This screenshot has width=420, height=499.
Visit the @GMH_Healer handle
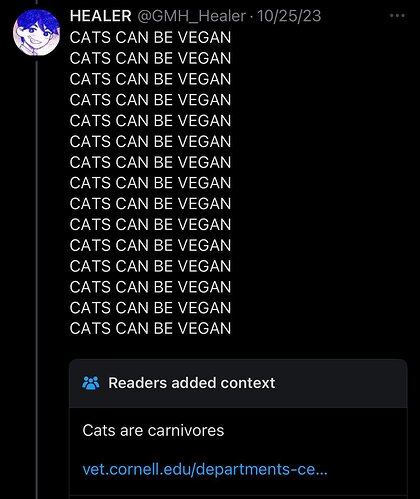coord(191,16)
